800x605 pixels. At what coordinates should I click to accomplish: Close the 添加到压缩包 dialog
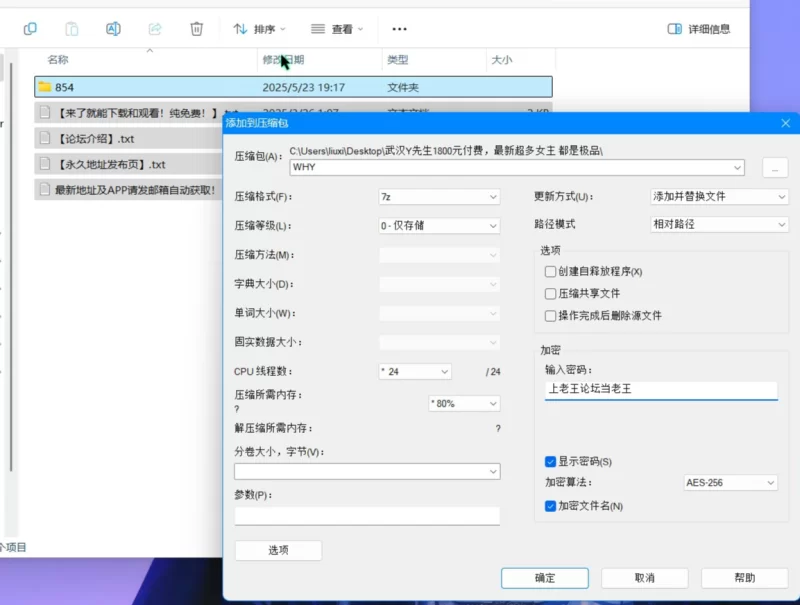coord(786,123)
